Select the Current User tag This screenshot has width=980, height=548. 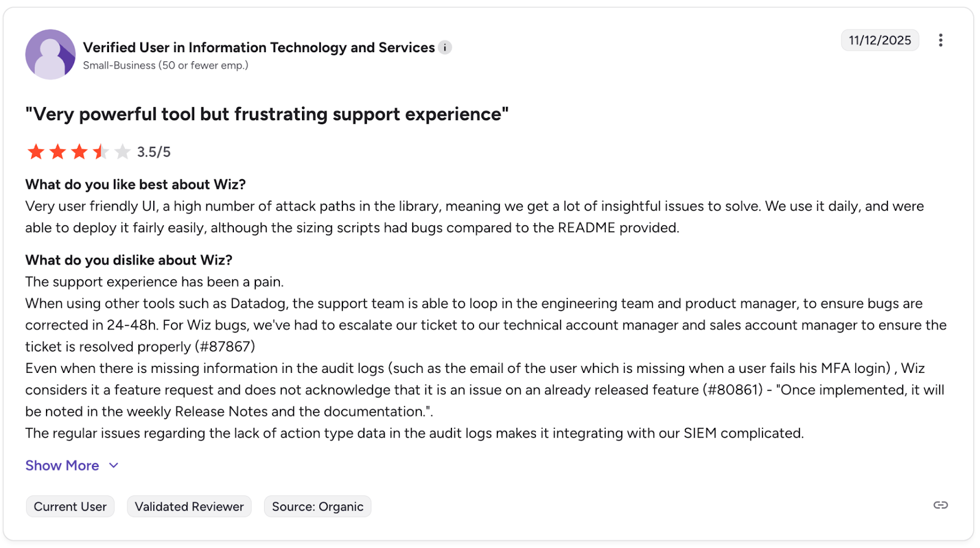70,506
